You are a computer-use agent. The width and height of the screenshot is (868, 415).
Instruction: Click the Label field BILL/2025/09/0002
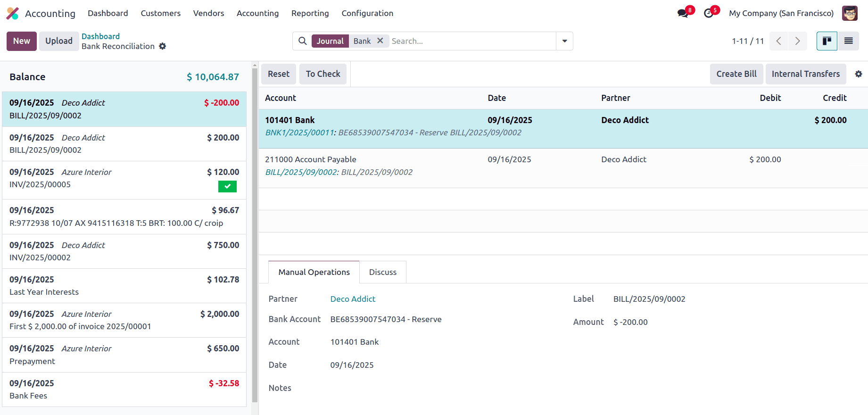tap(649, 299)
